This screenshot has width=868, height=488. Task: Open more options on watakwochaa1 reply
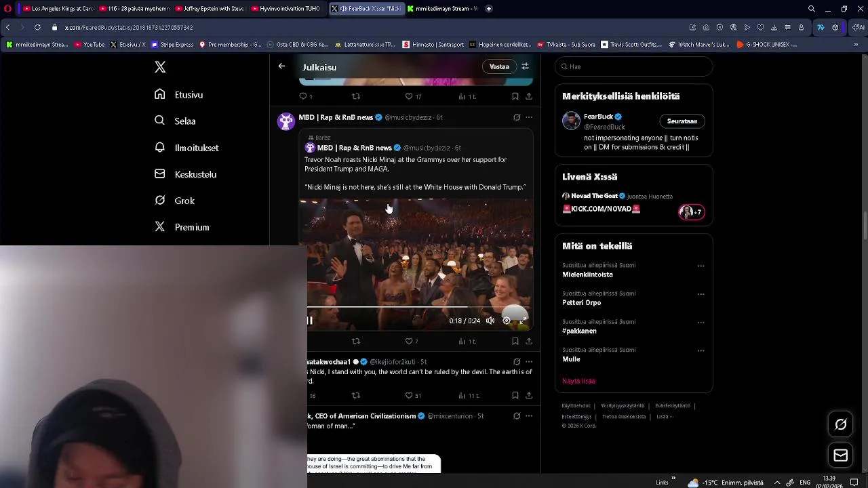(x=529, y=362)
